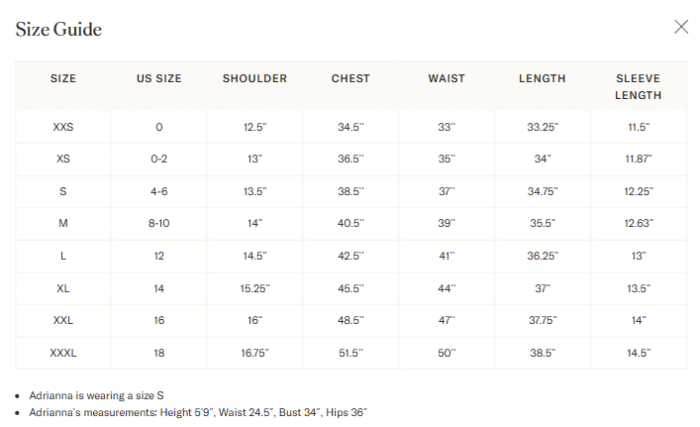Select the XXS size row label

coord(63,127)
